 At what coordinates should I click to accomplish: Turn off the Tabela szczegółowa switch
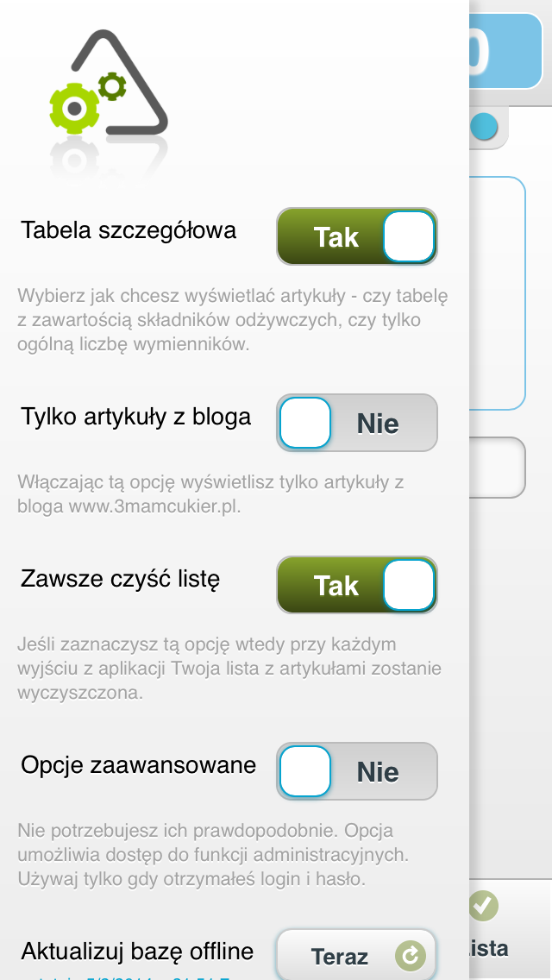point(356,236)
